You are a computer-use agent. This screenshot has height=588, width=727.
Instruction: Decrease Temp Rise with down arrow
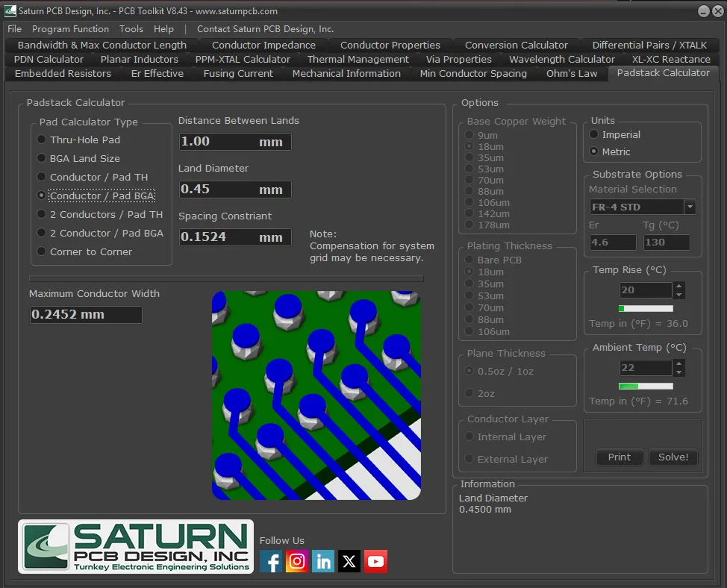(x=678, y=294)
